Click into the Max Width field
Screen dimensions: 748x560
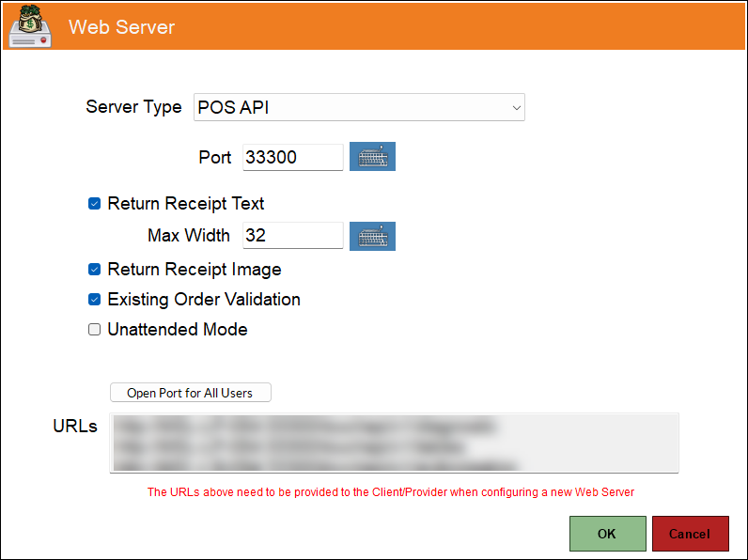292,236
